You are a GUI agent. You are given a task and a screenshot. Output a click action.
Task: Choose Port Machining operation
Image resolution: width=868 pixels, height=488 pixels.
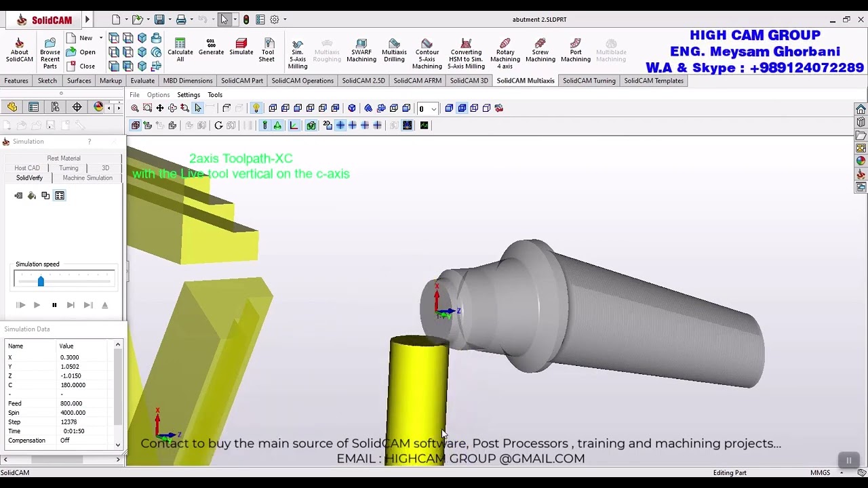pyautogui.click(x=575, y=51)
